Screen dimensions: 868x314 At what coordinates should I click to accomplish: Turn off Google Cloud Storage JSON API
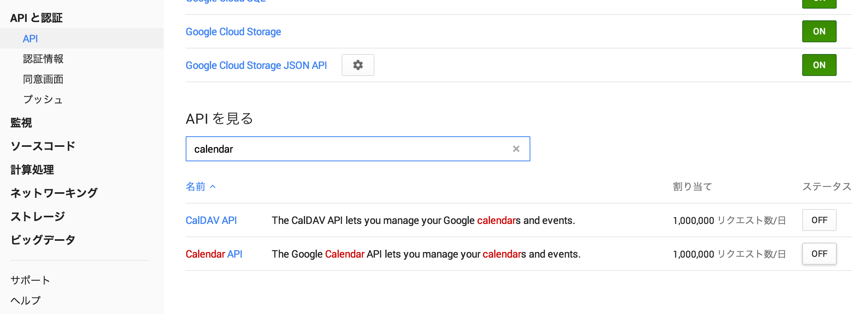click(x=819, y=65)
